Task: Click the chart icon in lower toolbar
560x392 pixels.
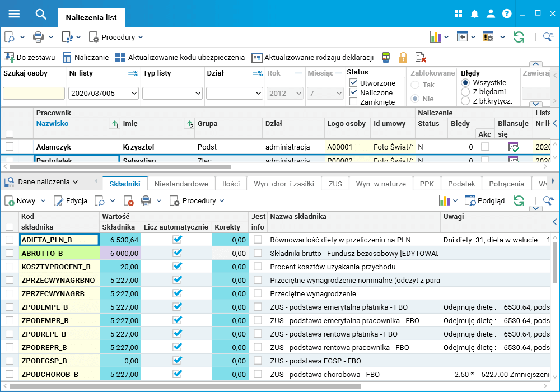Action: point(445,200)
